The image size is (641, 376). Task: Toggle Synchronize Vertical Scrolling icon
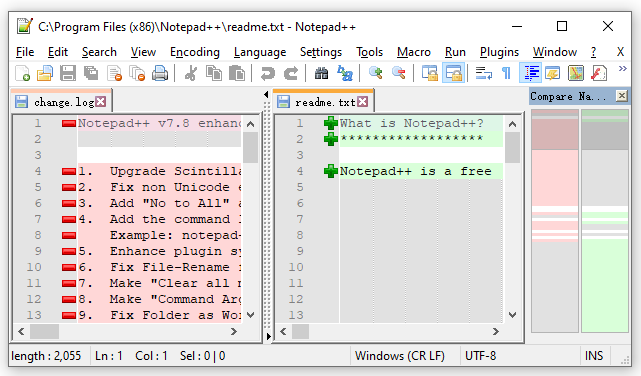pyautogui.click(x=429, y=74)
